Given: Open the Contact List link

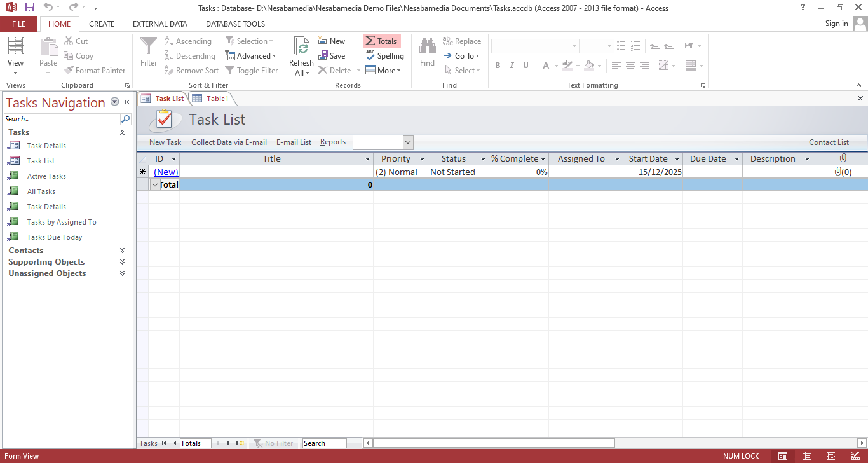Looking at the screenshot, I should point(829,142).
